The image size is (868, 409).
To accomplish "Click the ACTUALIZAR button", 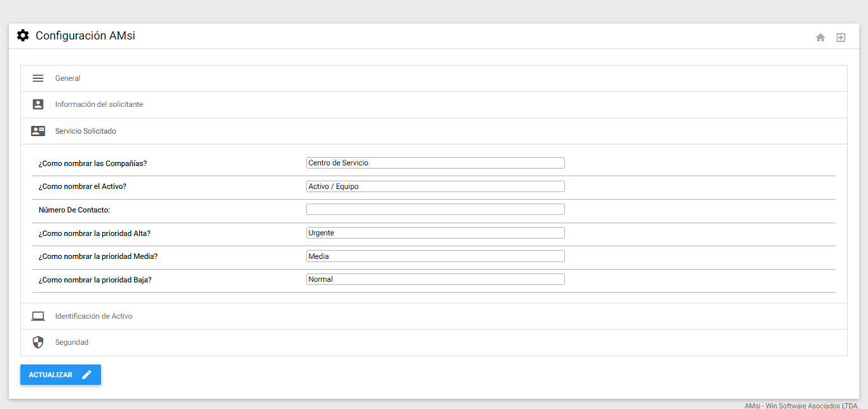I will 60,375.
